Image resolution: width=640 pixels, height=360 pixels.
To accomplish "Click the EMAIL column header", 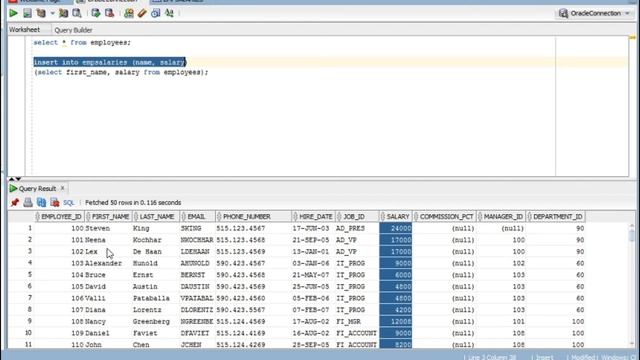I will tap(198, 217).
